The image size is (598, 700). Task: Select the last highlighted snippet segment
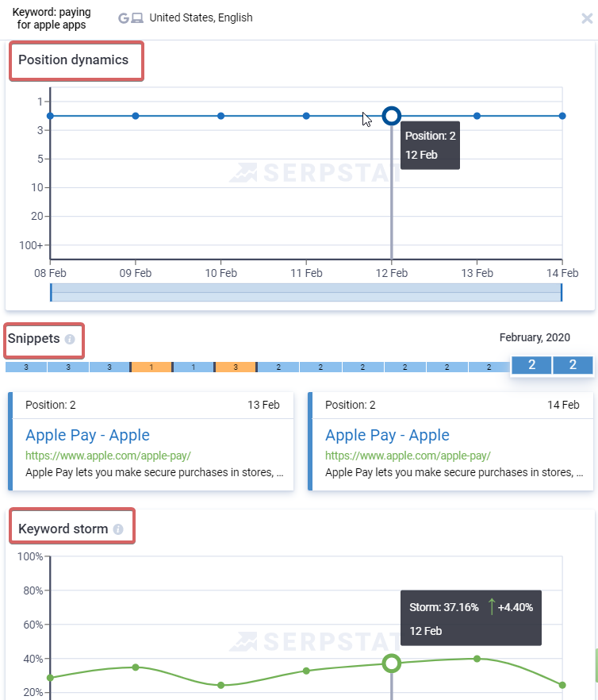(573, 365)
